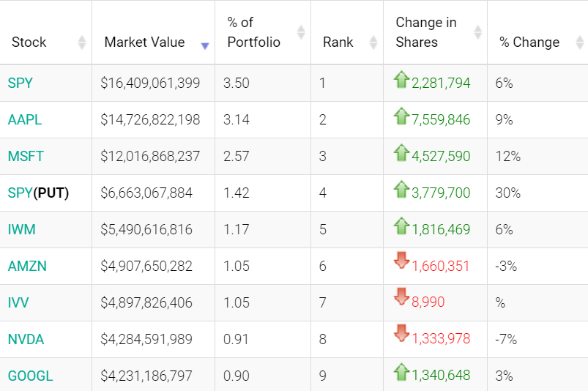This screenshot has width=588, height=391.
Task: Click the Rank column sort arrows
Action: pyautogui.click(x=373, y=42)
